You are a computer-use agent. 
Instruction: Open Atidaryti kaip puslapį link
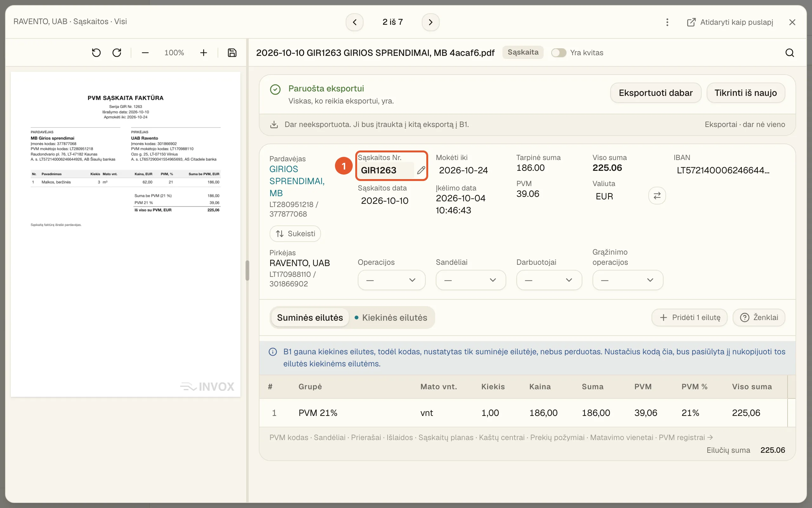pyautogui.click(x=730, y=22)
